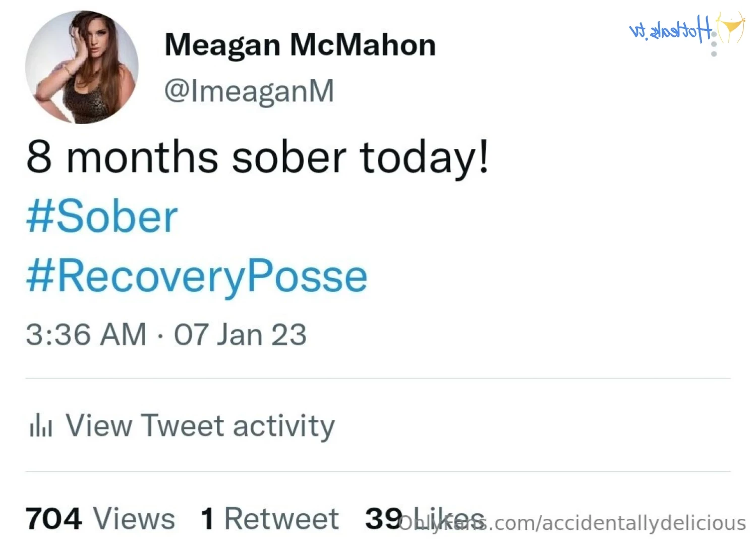Click the mirrored Hotleaks.tv watermark text

(671, 29)
